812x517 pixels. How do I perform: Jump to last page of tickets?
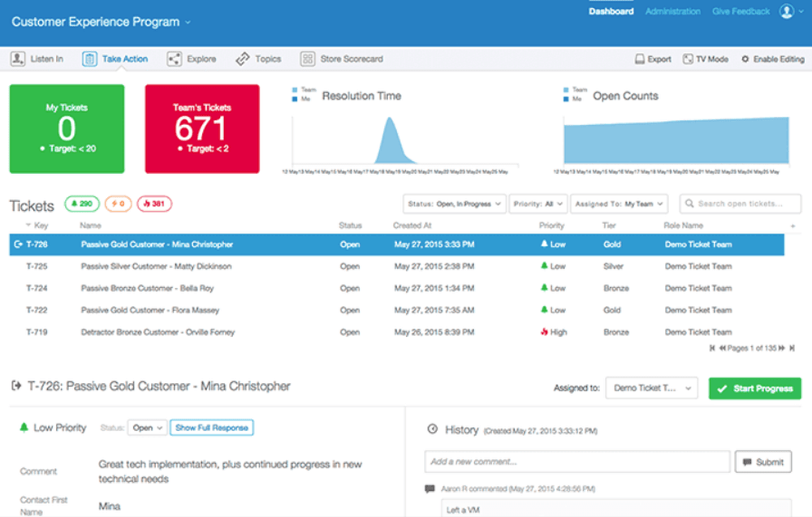(793, 348)
